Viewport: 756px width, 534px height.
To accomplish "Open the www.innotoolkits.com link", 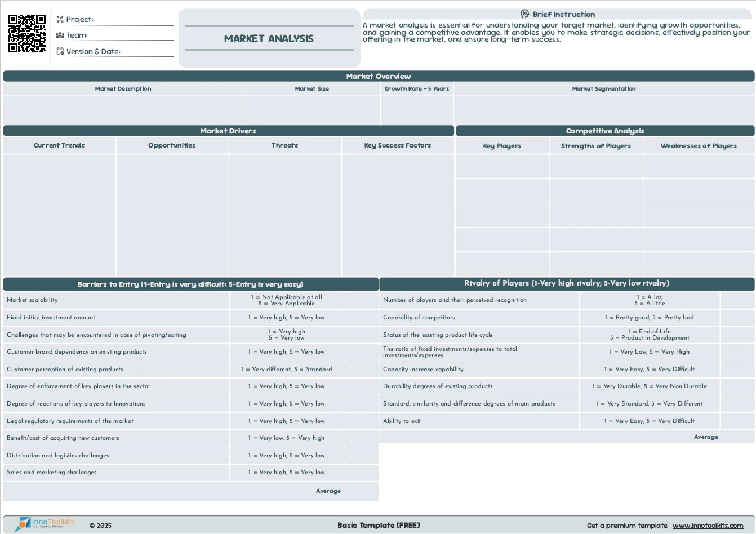I will pyautogui.click(x=708, y=526).
